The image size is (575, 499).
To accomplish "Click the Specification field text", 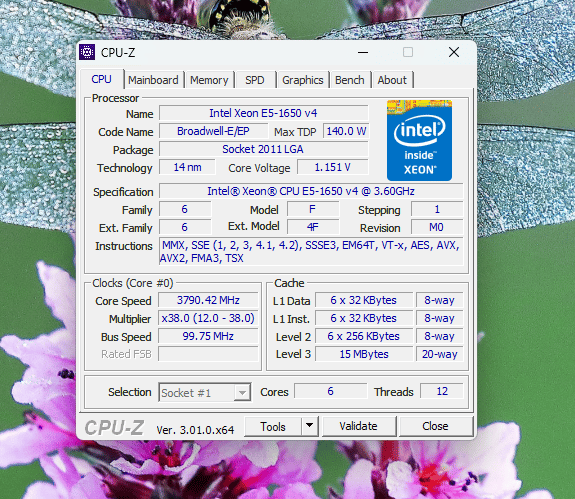I will coord(311,191).
